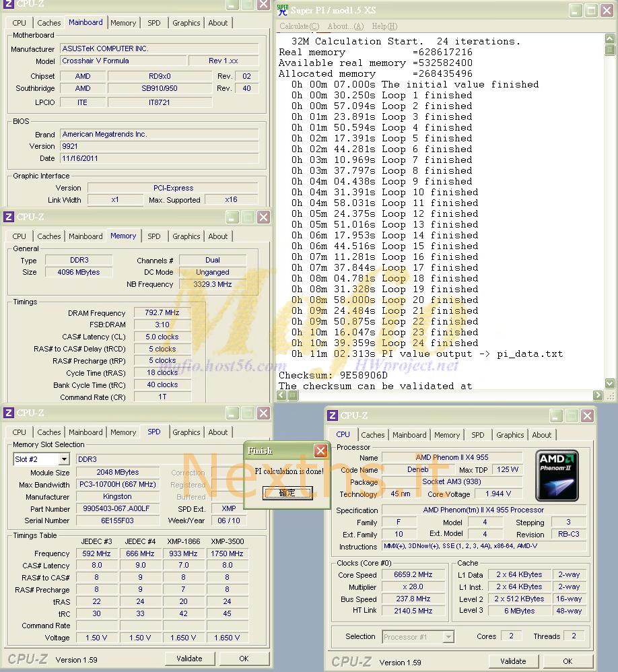
Task: Maximize the Super PI window
Action: [x=591, y=10]
